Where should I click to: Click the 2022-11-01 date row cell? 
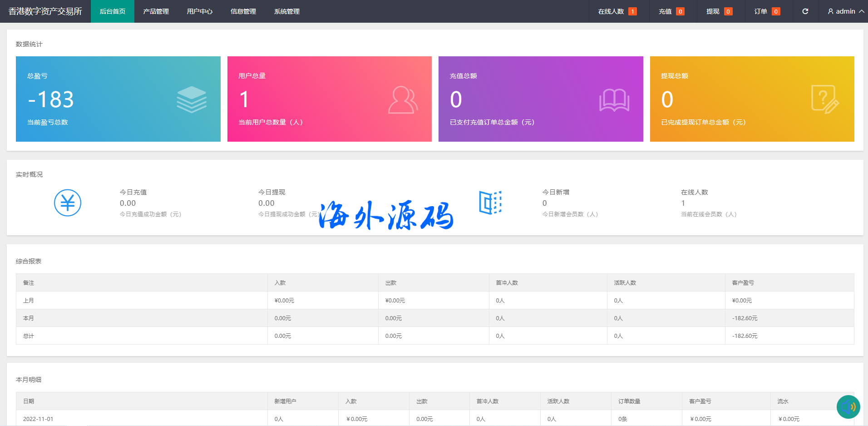(38, 419)
